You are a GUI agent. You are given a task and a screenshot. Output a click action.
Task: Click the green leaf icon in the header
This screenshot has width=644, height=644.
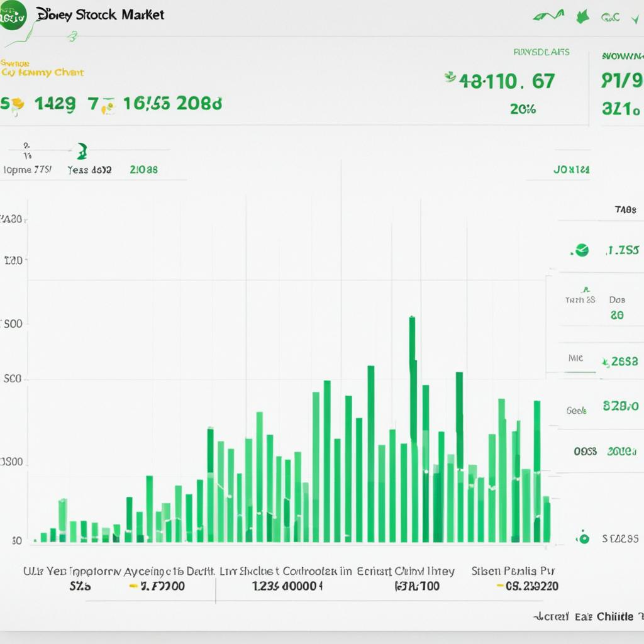coord(583,17)
